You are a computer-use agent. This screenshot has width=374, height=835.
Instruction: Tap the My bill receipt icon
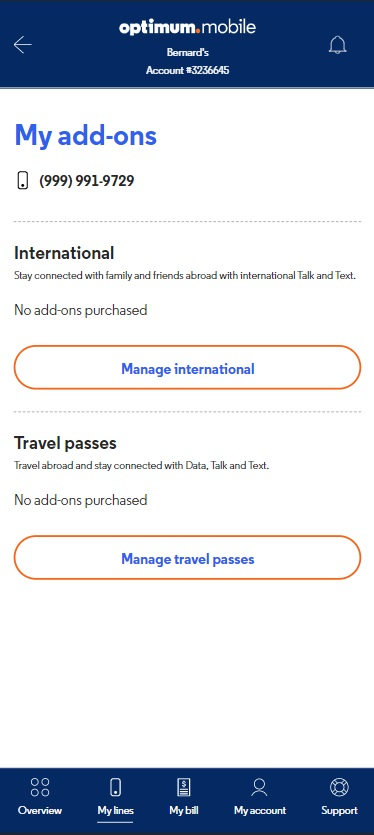click(x=184, y=787)
